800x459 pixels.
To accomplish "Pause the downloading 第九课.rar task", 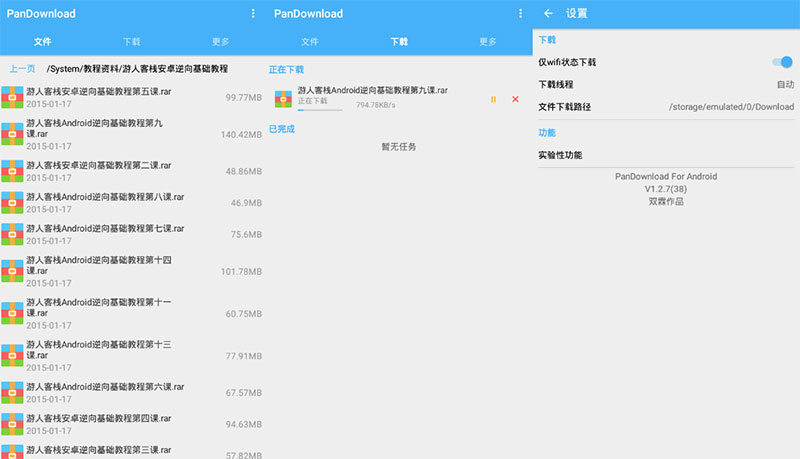I will 493,99.
